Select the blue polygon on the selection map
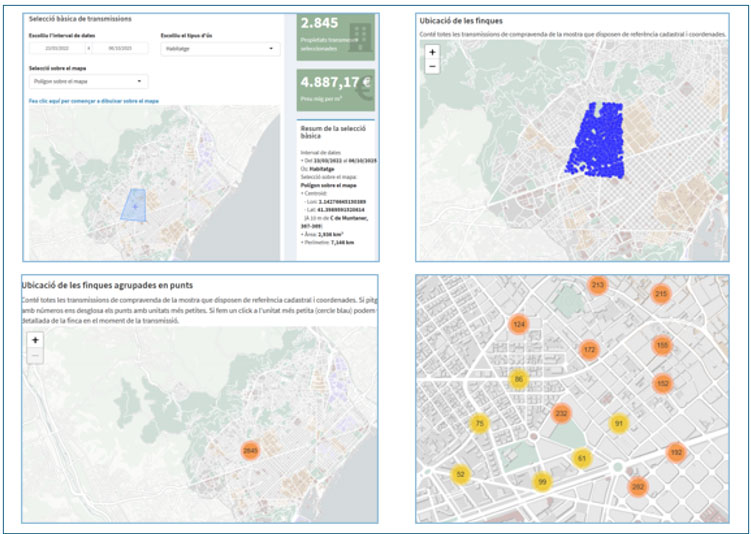 coord(133,203)
